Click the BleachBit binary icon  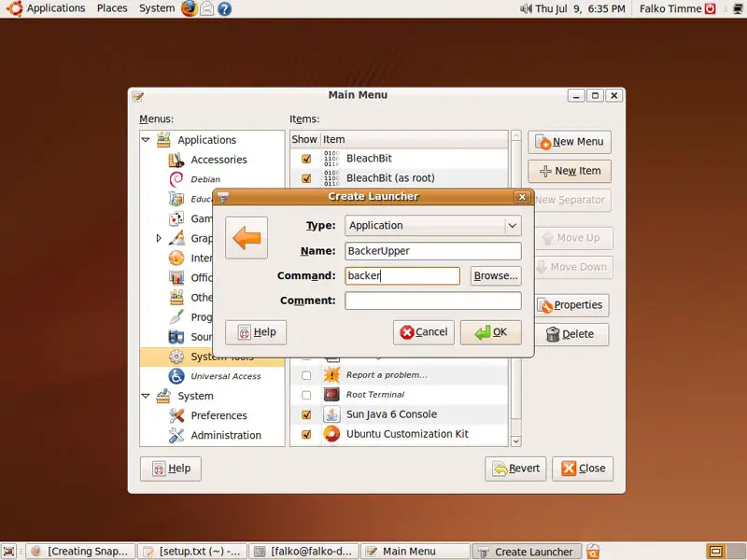click(x=331, y=158)
